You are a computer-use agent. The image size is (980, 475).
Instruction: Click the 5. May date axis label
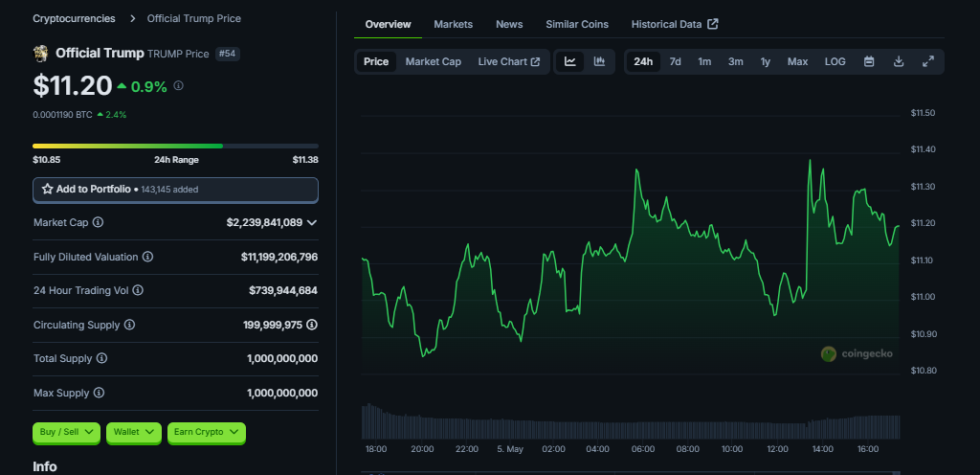point(510,449)
